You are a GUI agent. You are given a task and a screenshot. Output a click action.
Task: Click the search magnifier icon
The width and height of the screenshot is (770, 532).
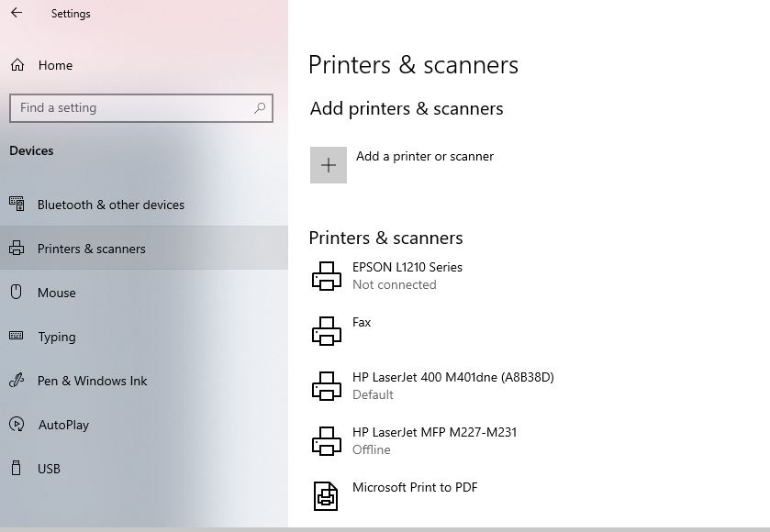[x=260, y=108]
